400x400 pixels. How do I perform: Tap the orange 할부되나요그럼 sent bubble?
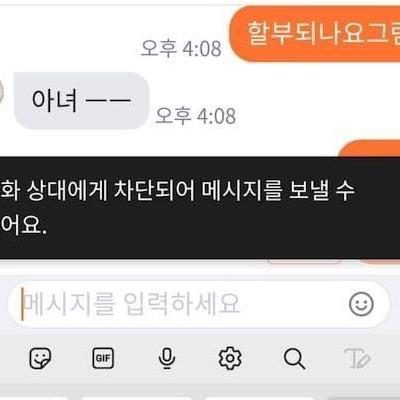pyautogui.click(x=315, y=34)
